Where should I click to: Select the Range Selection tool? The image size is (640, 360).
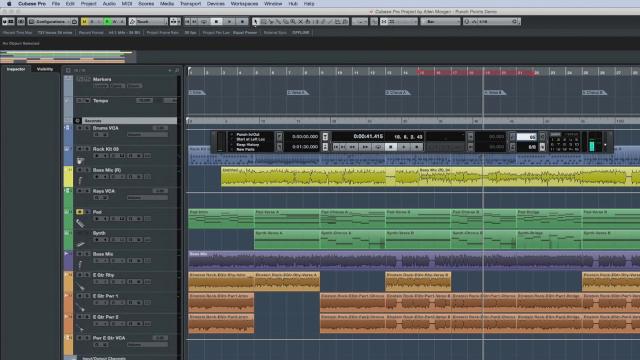263,21
